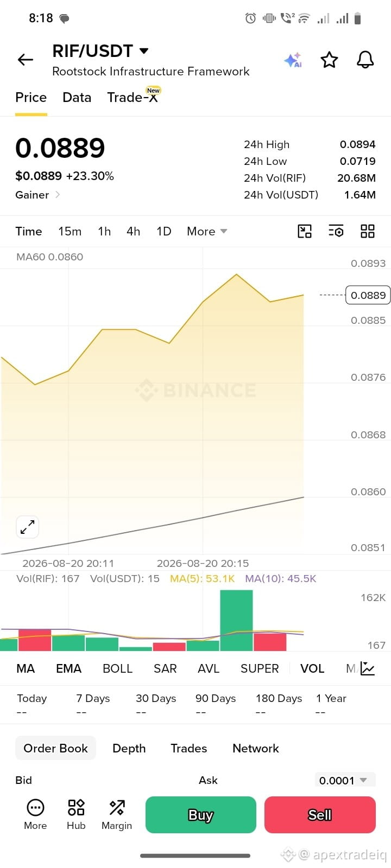Expand chart to fullscreen
391x868 pixels.
pos(27,527)
